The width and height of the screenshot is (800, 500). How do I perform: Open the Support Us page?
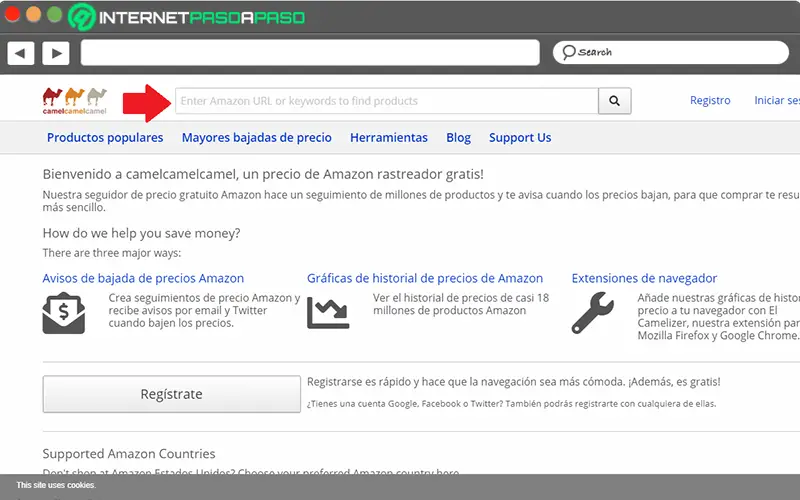(x=520, y=138)
